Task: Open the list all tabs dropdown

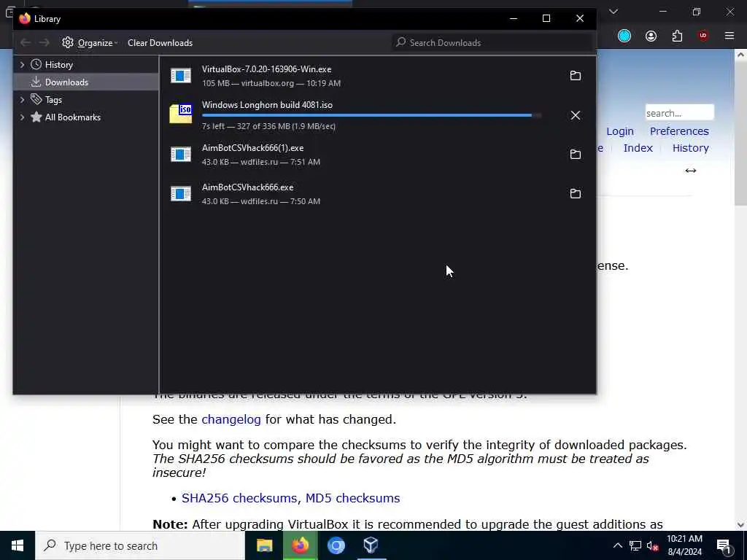Action: click(x=613, y=12)
